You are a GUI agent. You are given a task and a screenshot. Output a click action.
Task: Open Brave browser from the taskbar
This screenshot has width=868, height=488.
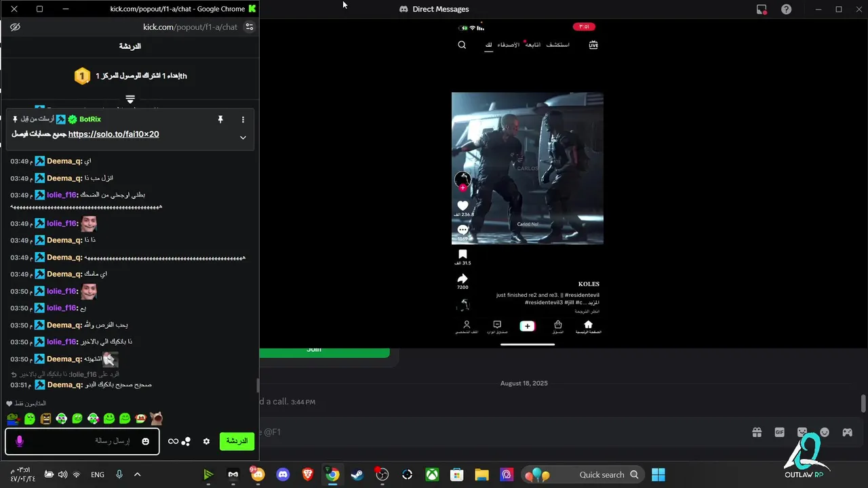[x=307, y=474]
